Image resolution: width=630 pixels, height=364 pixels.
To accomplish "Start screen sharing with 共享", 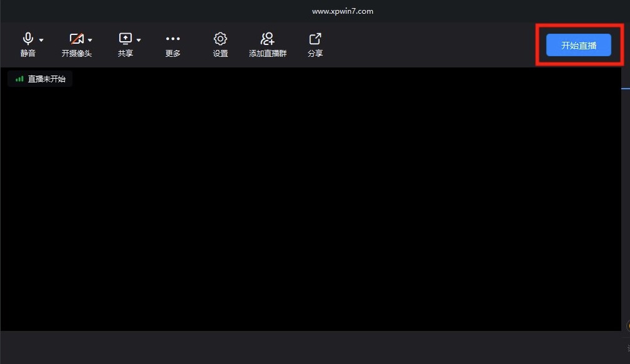I will pyautogui.click(x=126, y=44).
